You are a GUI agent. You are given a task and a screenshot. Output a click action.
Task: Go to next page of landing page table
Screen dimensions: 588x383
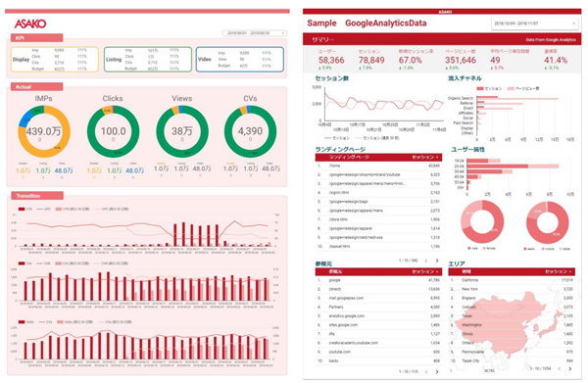437,261
